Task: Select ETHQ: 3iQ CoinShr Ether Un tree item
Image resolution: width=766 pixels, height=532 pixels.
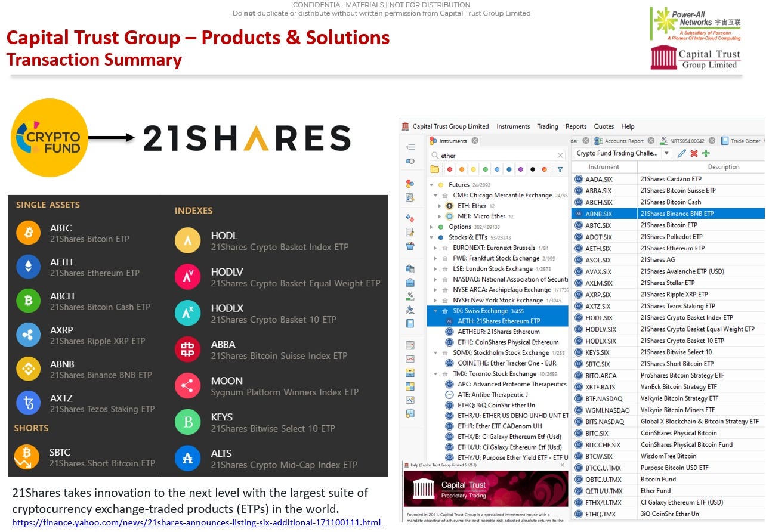Action: click(x=490, y=406)
